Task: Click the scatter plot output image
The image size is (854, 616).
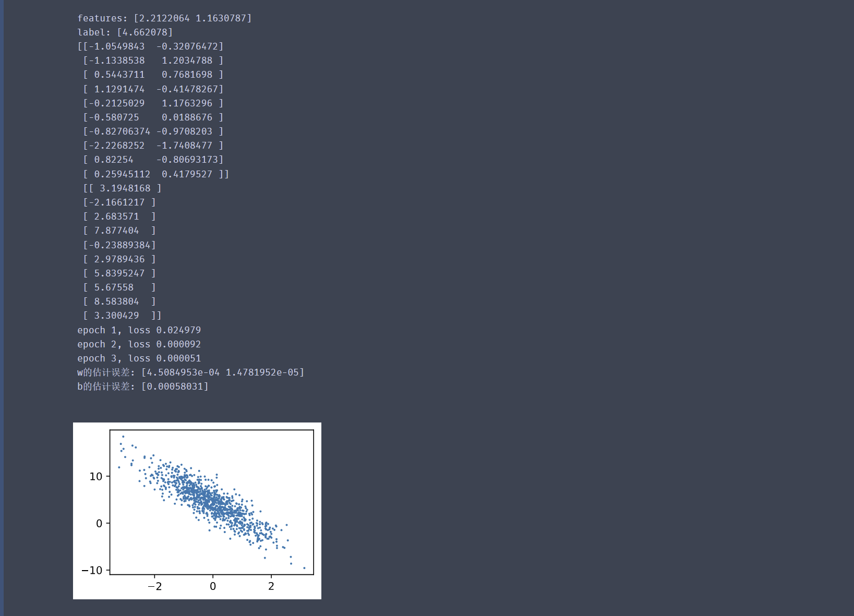Action: coord(197,511)
